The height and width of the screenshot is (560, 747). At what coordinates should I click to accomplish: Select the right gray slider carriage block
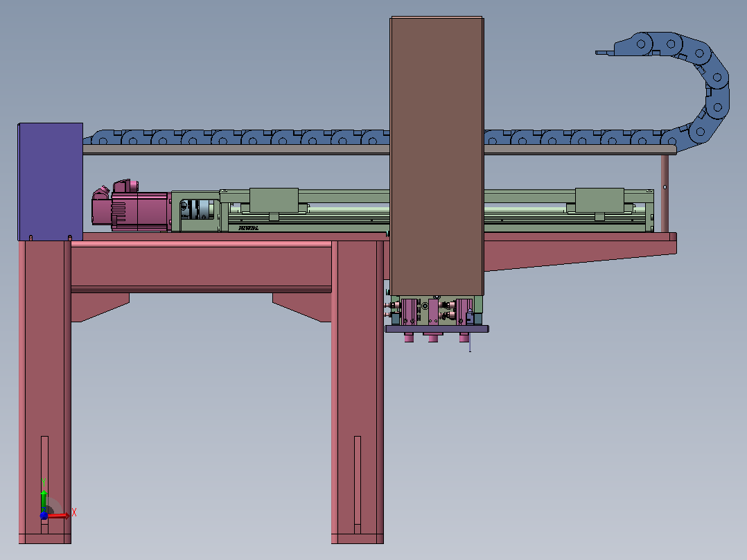point(599,200)
